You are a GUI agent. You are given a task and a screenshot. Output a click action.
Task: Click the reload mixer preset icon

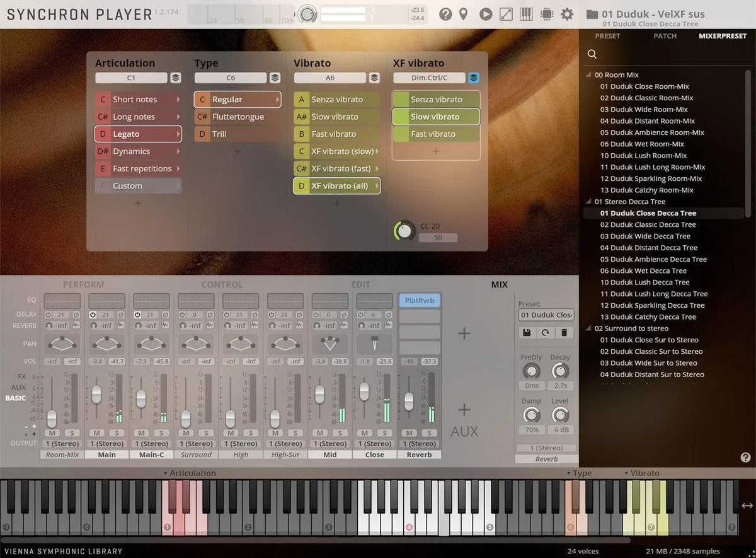pos(544,332)
